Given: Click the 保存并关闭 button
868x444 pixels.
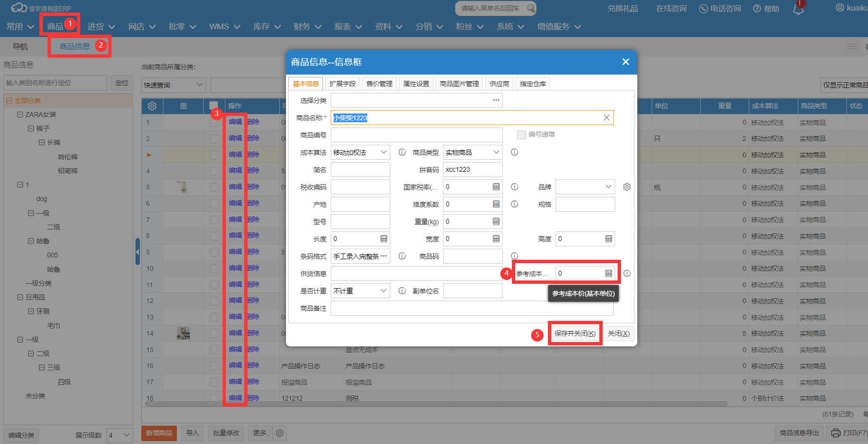Looking at the screenshot, I should coord(575,334).
